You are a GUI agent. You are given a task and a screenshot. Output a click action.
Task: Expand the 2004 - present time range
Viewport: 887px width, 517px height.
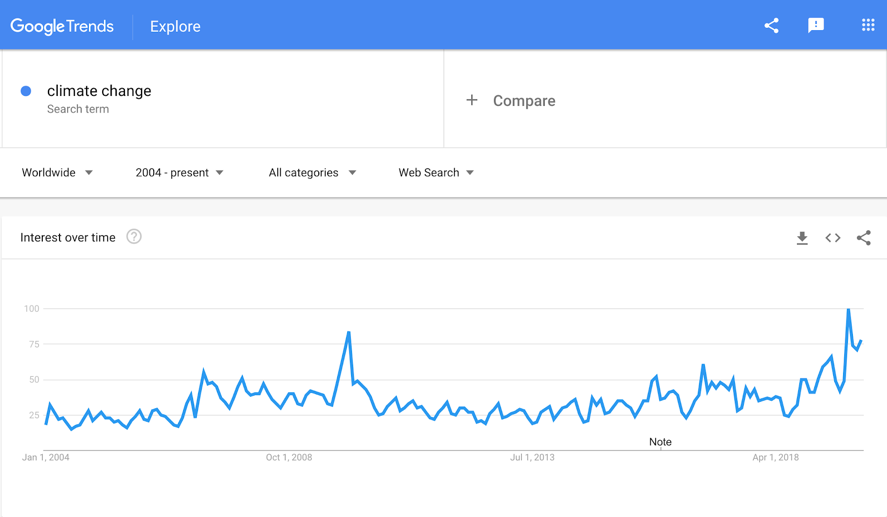point(179,173)
